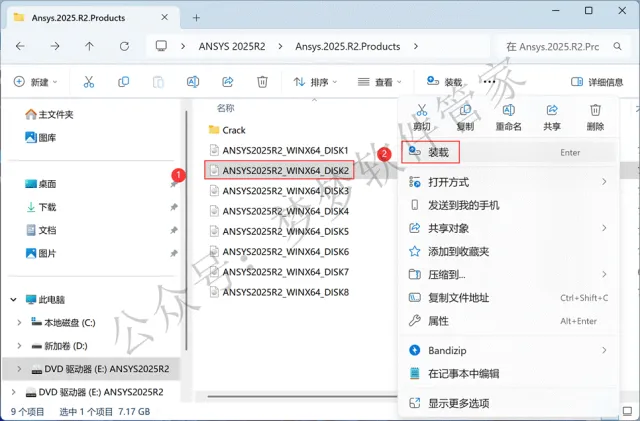Go up one folder level
The width and height of the screenshot is (640, 421).
pos(89,46)
